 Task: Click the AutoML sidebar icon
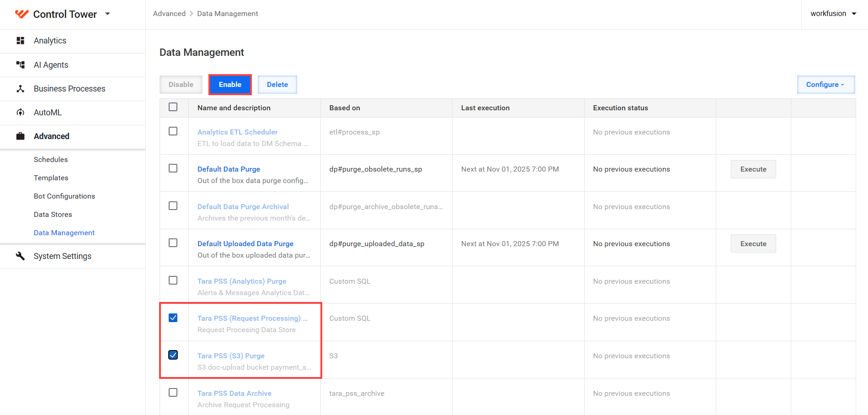pyautogui.click(x=20, y=113)
